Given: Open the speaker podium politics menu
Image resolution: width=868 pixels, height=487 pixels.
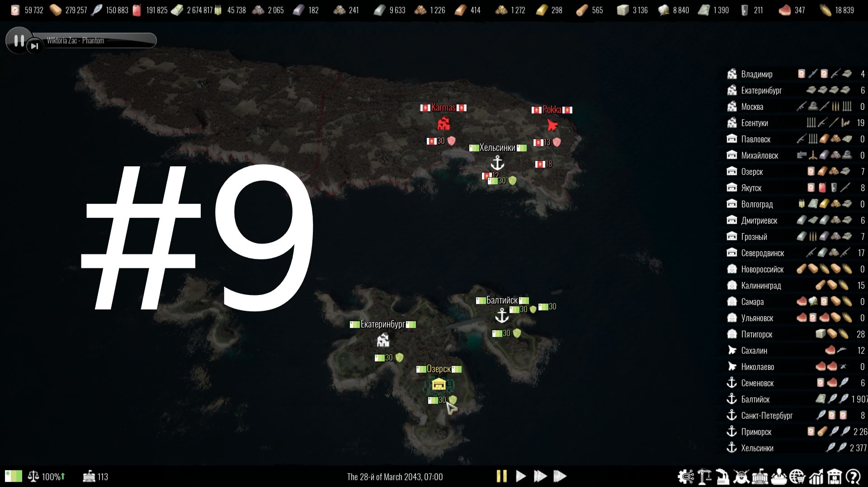Looking at the screenshot, I should 779,477.
